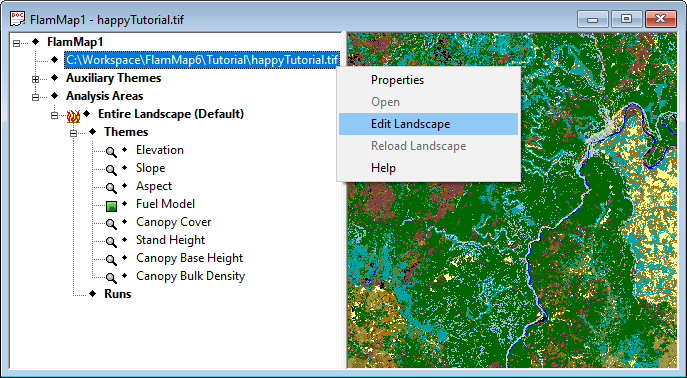Collapse the Entire Landscape (Default) node

coord(54,115)
